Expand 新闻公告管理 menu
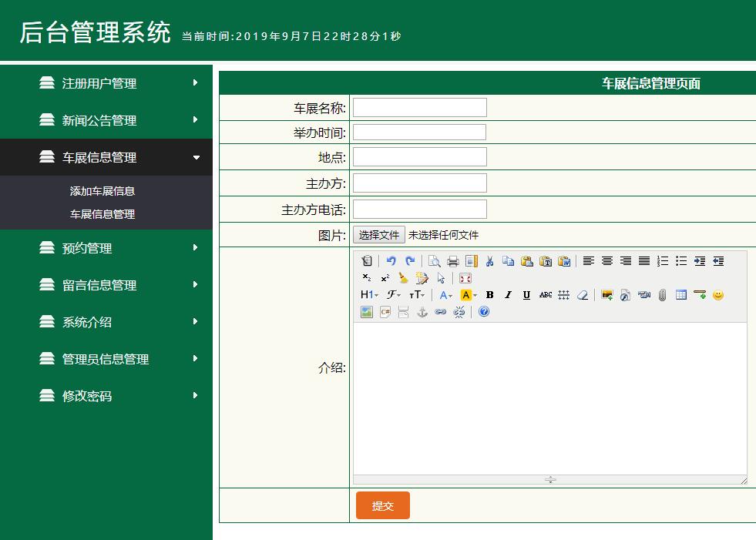This screenshot has width=756, height=540. (x=106, y=120)
